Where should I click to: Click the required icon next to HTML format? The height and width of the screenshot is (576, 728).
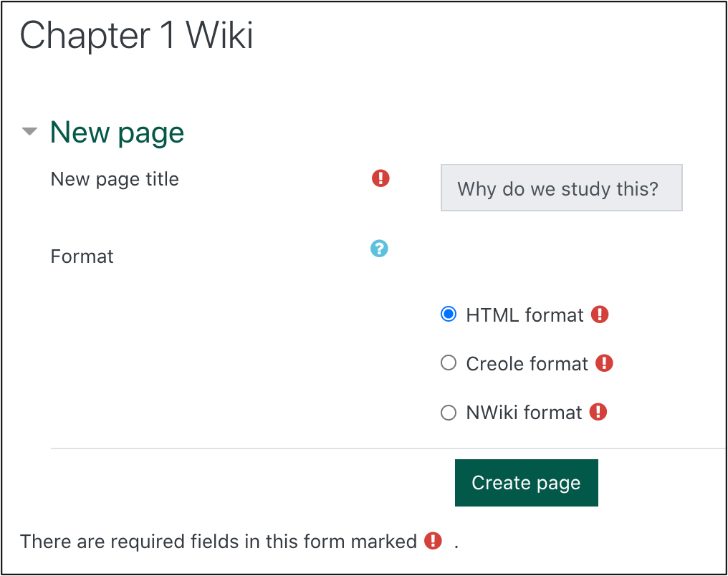(600, 315)
